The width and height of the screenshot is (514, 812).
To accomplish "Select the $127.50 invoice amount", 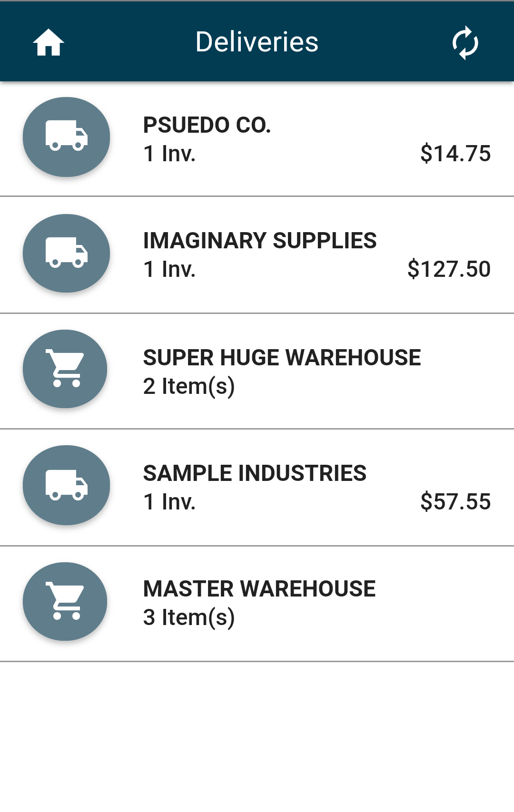I will [449, 269].
